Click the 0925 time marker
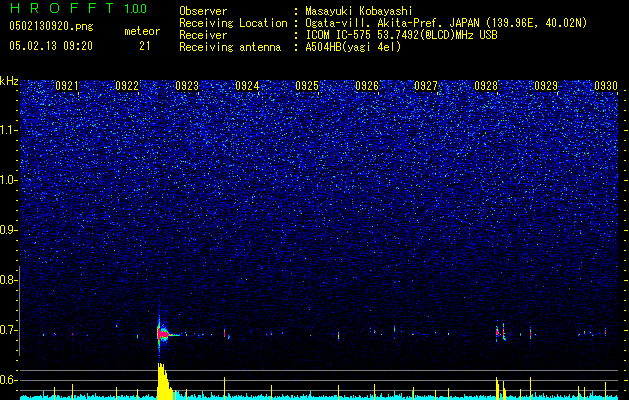This screenshot has width=629, height=400. (307, 86)
